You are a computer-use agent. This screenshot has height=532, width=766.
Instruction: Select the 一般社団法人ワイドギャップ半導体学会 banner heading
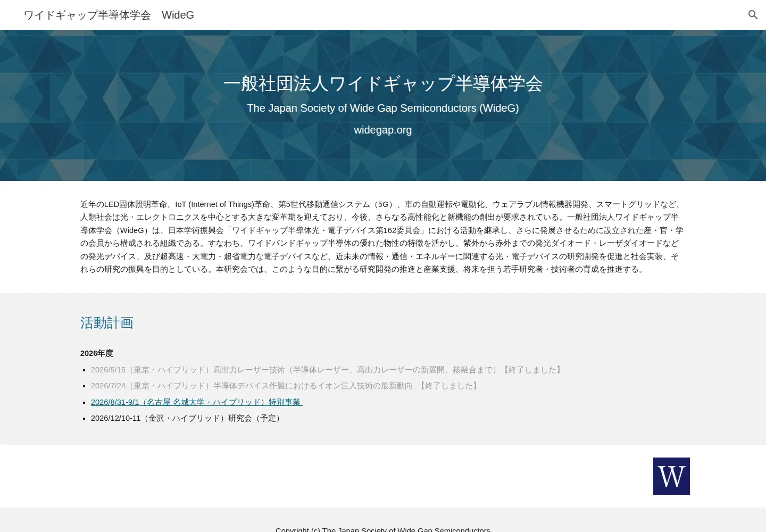coord(383,84)
